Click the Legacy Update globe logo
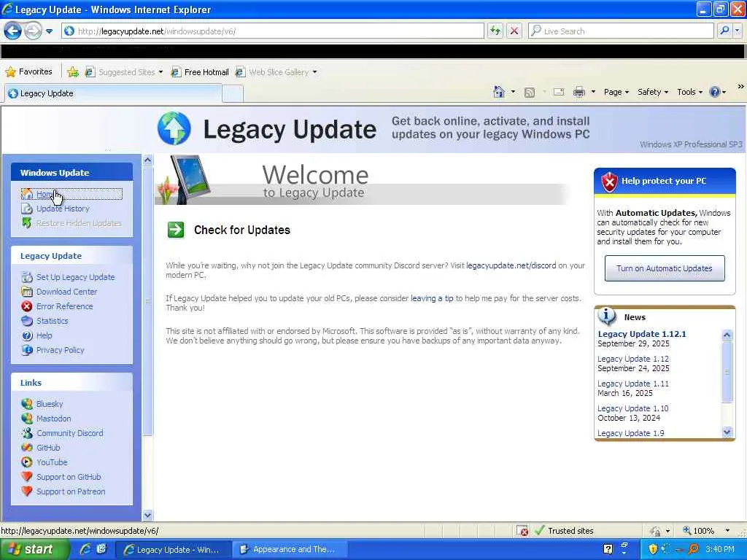Viewport: 747px width, 560px height. [x=174, y=128]
